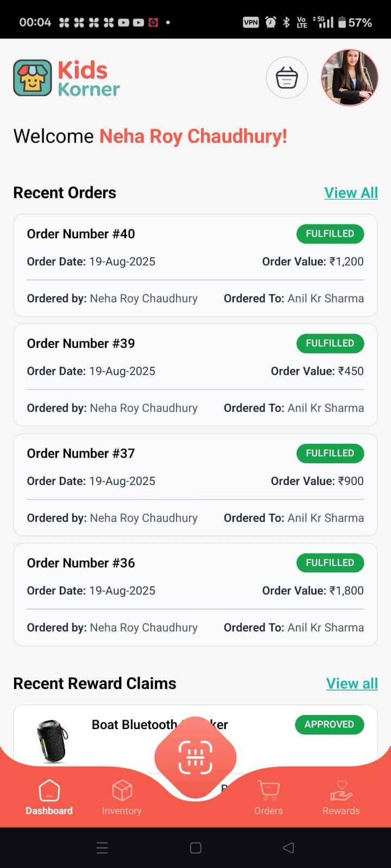Go to Orders cart icon
This screenshot has height=868, width=391.
(x=268, y=790)
